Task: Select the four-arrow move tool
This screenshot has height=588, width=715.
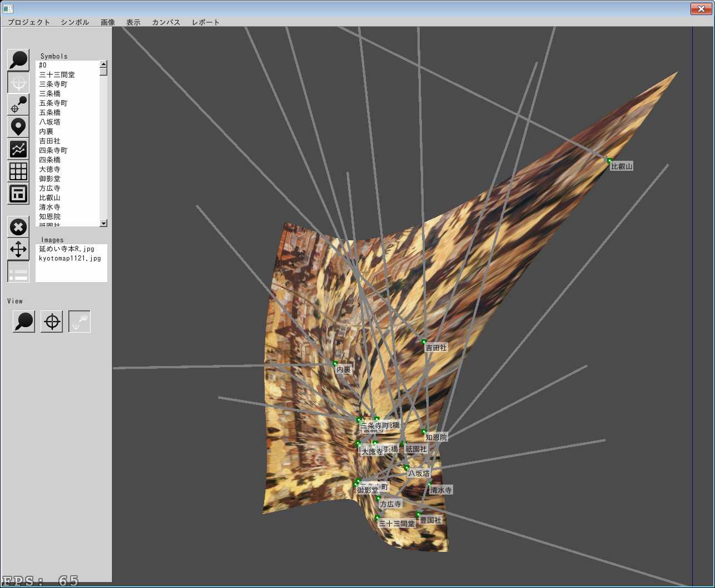Action: pyautogui.click(x=18, y=249)
